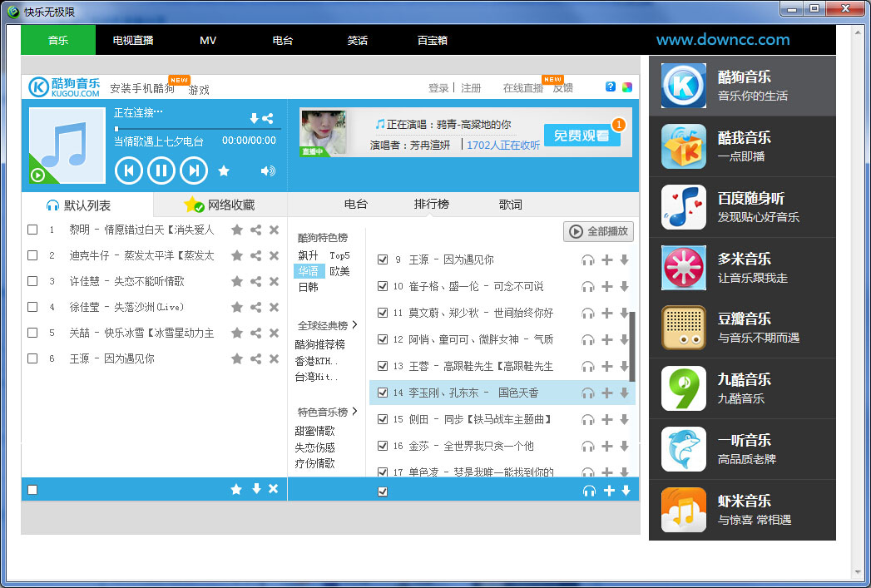Skip to the next track

point(194,170)
